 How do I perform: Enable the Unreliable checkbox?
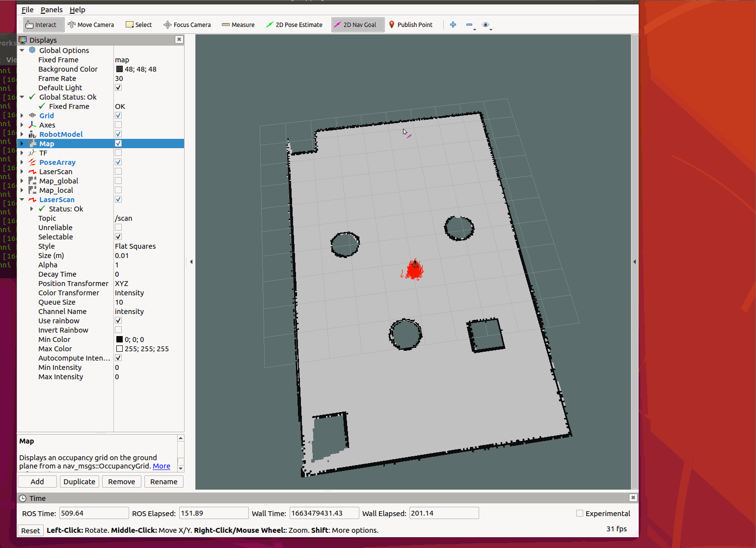tap(118, 228)
